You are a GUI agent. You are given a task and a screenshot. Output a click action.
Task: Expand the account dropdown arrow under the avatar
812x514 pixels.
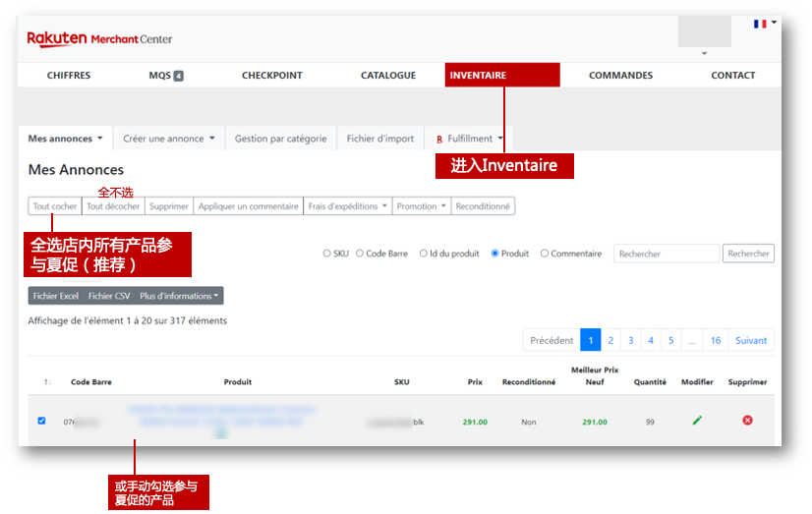(704, 53)
